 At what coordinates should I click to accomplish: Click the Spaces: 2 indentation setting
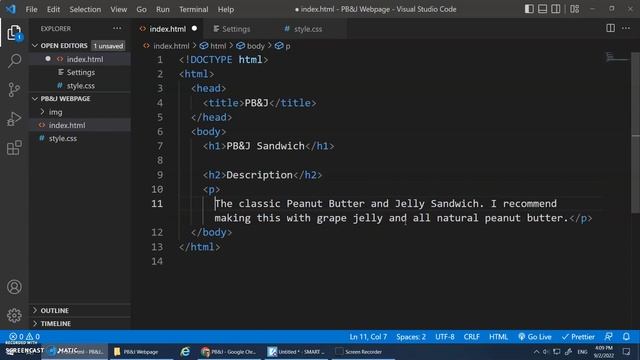pos(411,337)
